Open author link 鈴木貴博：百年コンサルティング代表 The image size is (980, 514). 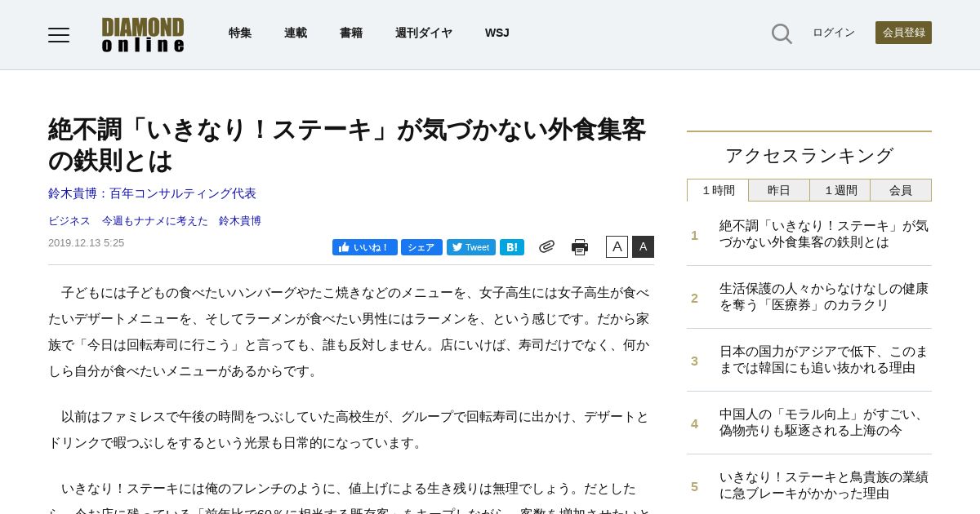(152, 193)
